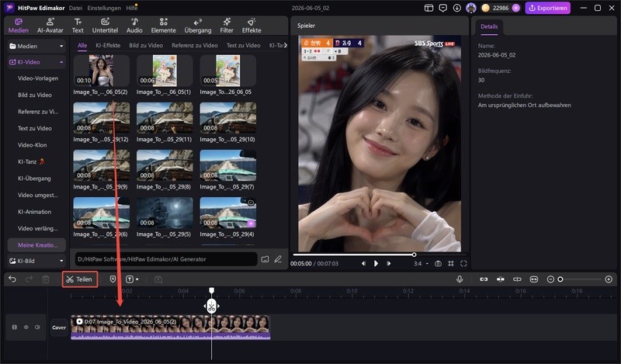Expand the Medien dropdown in sidebar
The width and height of the screenshot is (621, 364).
pos(36,46)
